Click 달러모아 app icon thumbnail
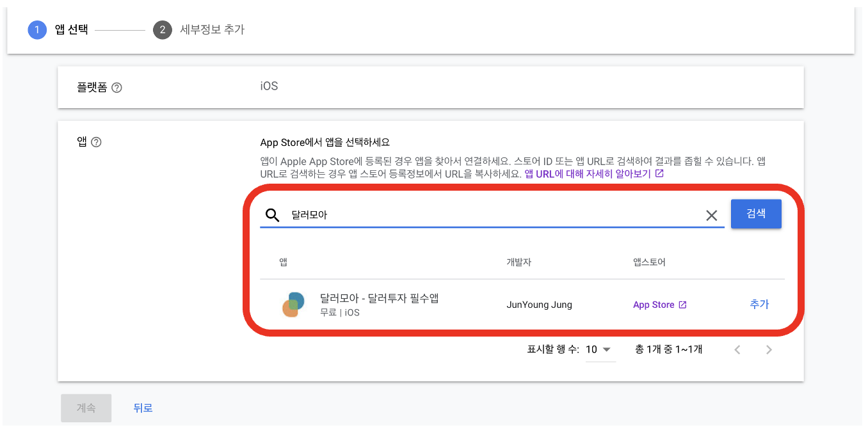868x430 pixels. click(294, 305)
